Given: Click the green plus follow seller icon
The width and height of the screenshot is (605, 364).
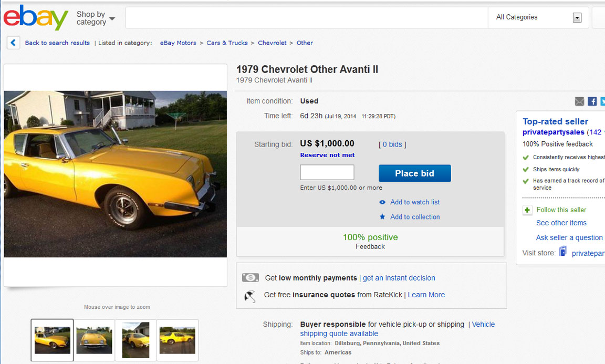Looking at the screenshot, I should point(527,210).
